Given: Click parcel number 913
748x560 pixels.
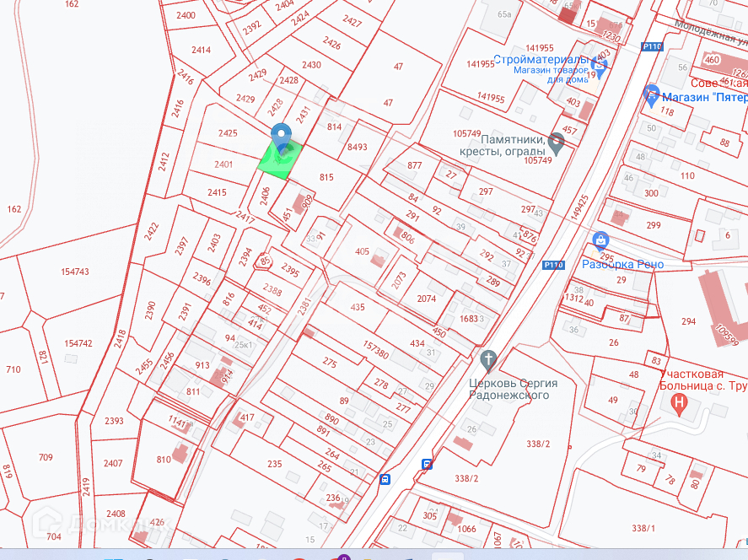Looking at the screenshot, I should (202, 365).
